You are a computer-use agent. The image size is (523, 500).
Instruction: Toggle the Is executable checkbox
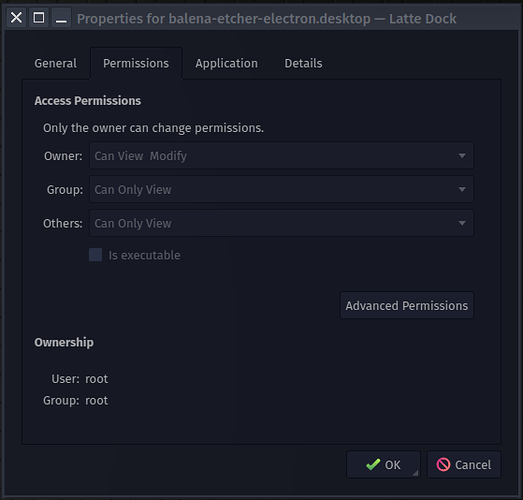(95, 255)
